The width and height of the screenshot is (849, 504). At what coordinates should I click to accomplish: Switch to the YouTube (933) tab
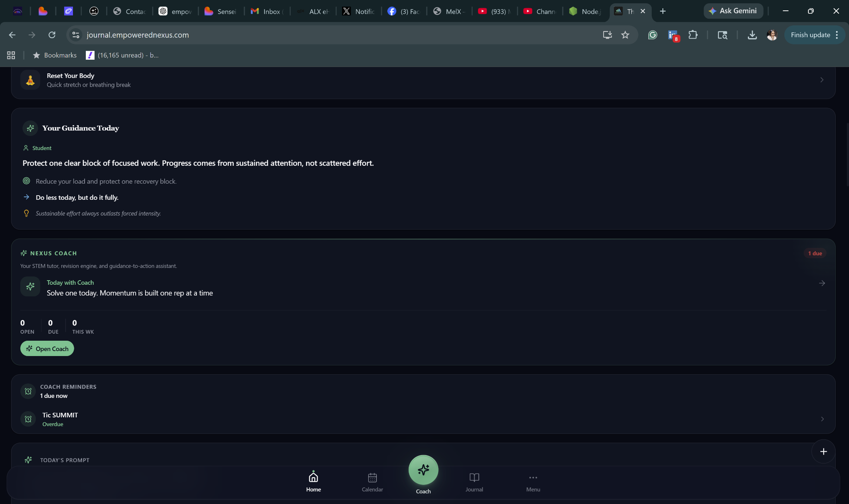pyautogui.click(x=495, y=11)
